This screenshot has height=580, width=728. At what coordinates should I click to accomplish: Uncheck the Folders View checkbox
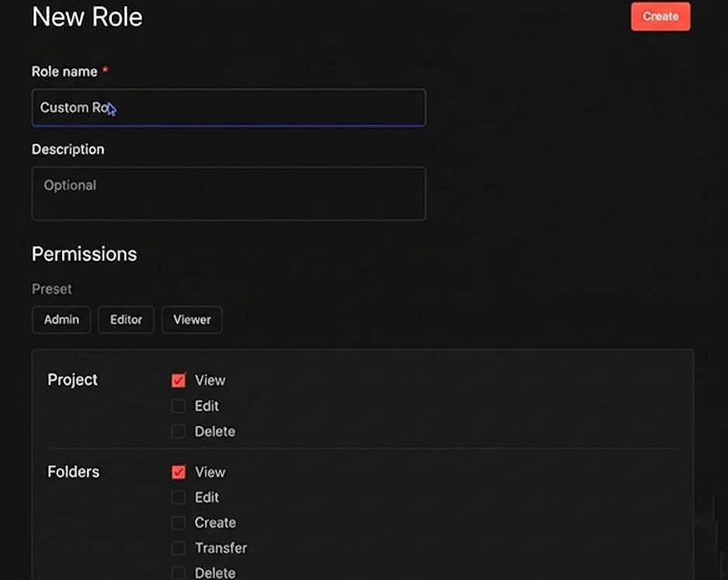(x=179, y=472)
